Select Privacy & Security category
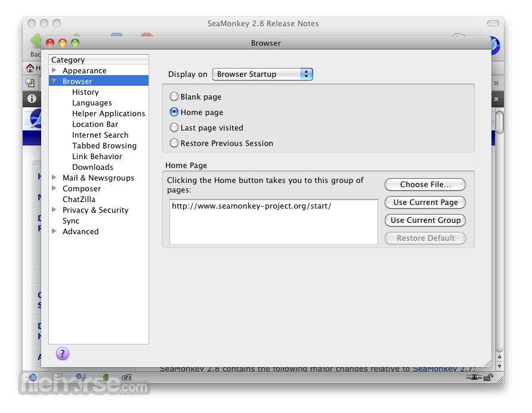 (95, 210)
